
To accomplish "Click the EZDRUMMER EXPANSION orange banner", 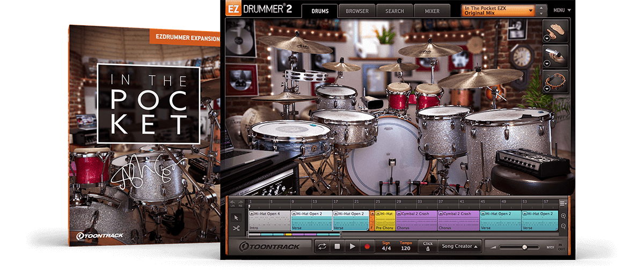I will coord(184,38).
